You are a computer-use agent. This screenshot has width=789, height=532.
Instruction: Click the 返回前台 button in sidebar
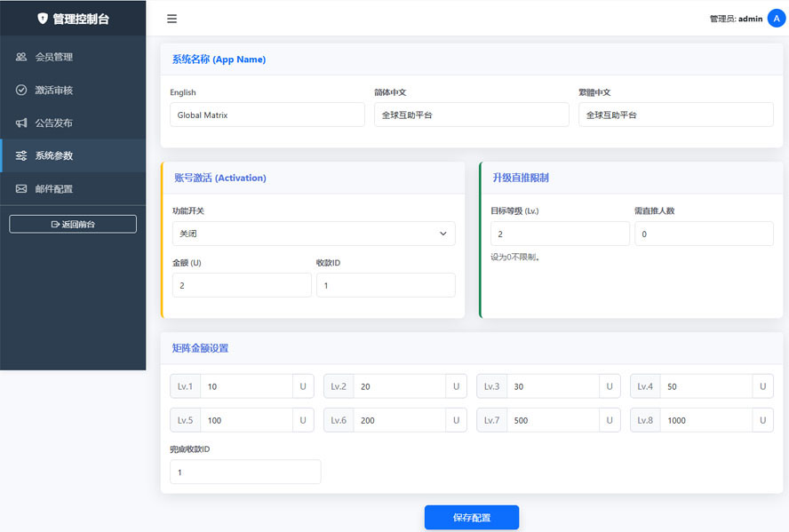coord(73,224)
